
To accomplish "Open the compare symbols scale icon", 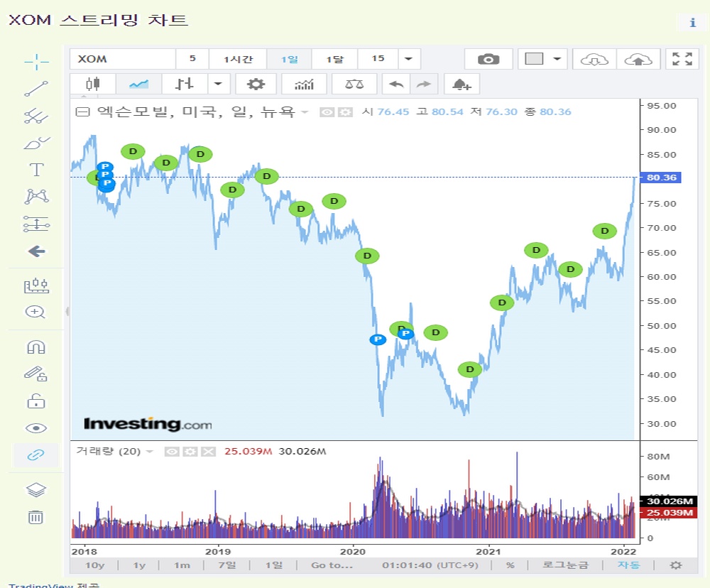I will pos(354,85).
